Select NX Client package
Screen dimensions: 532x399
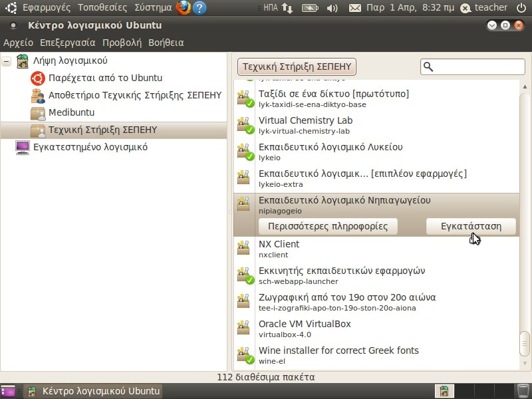coord(376,249)
